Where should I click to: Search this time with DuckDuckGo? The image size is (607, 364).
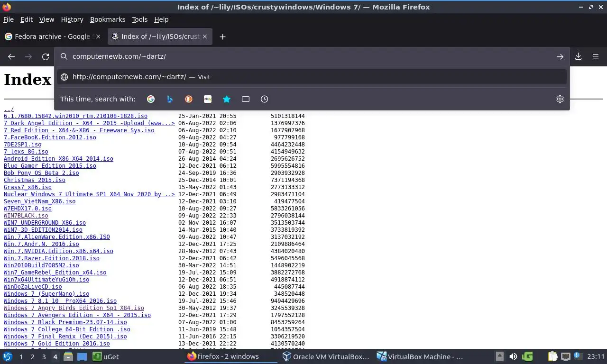click(189, 99)
